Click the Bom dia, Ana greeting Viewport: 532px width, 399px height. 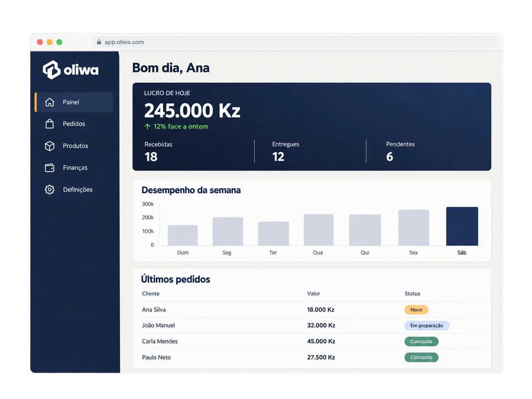[x=171, y=68]
